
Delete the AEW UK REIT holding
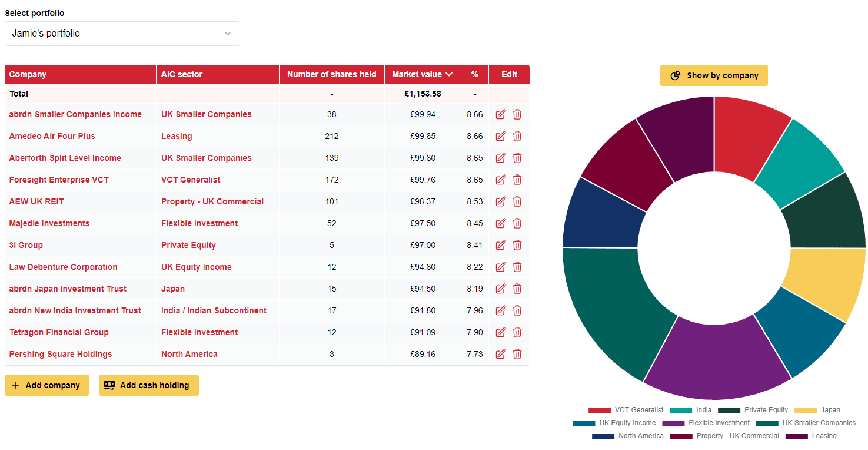pyautogui.click(x=517, y=201)
